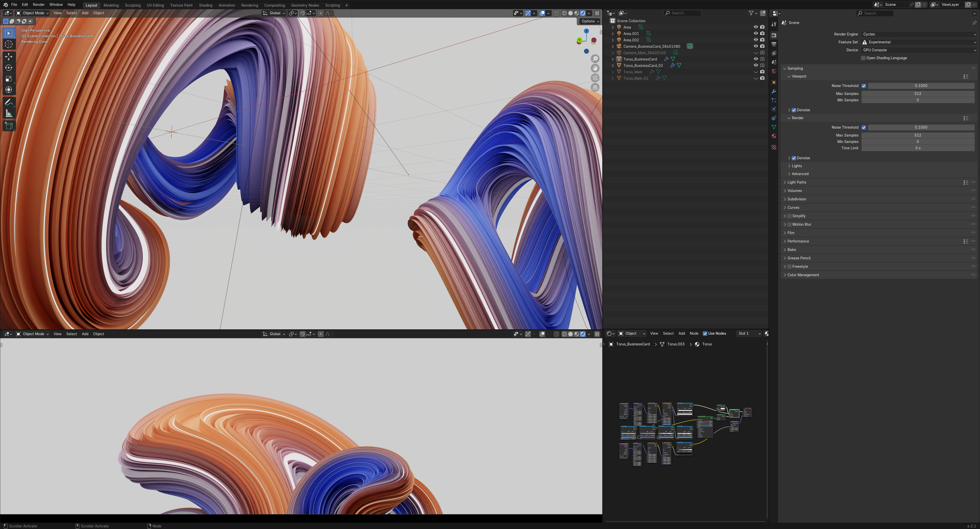
Task: Click the 3D Cursor tool
Action: coord(9,44)
